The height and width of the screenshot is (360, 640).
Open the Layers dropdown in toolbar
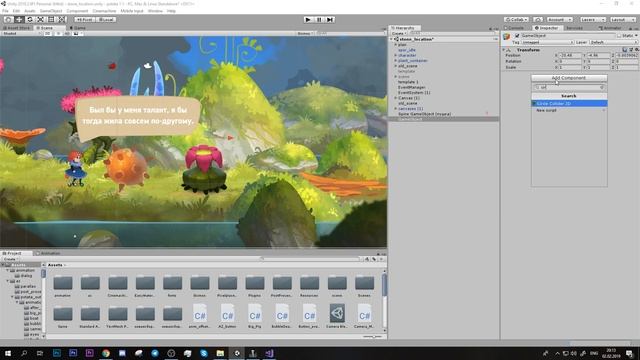point(592,19)
